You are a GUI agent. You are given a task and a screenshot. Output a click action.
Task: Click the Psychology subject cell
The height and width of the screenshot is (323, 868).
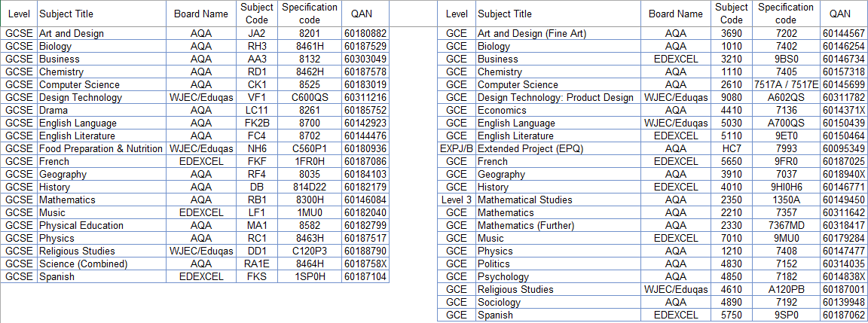[558, 277]
